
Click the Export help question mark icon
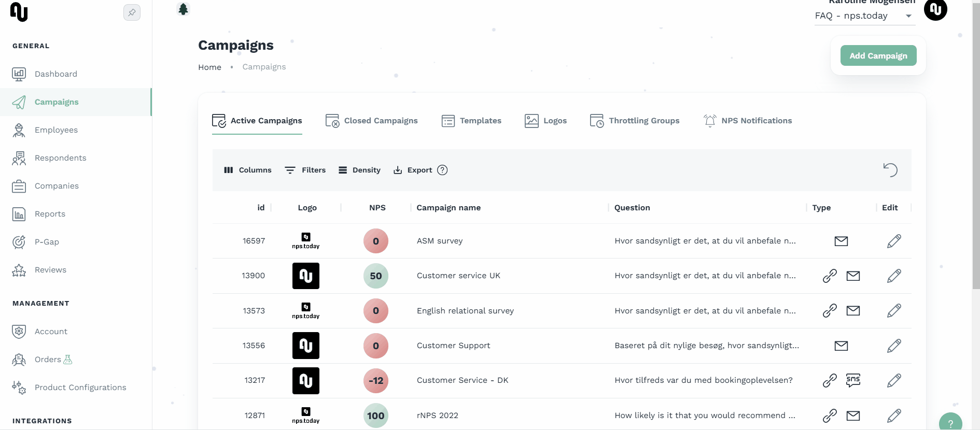tap(442, 170)
